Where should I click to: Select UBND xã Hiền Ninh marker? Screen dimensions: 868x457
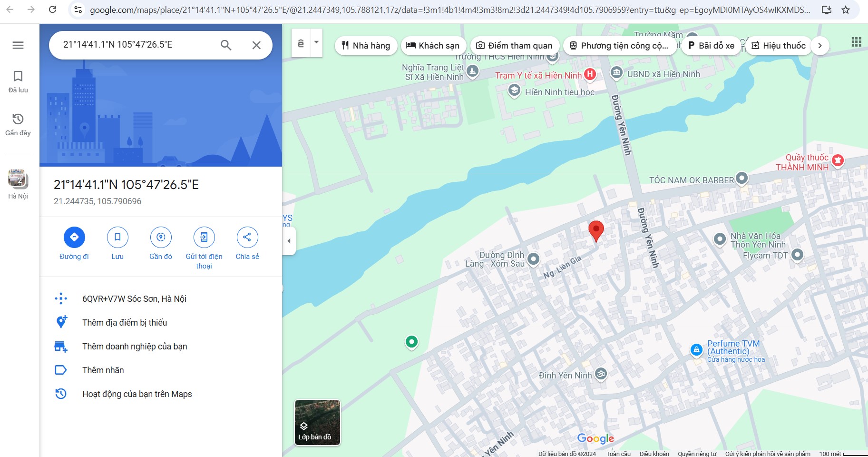616,73
